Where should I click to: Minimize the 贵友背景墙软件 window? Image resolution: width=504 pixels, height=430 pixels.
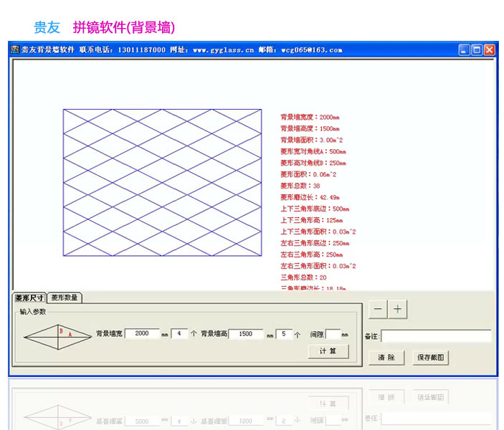point(464,50)
